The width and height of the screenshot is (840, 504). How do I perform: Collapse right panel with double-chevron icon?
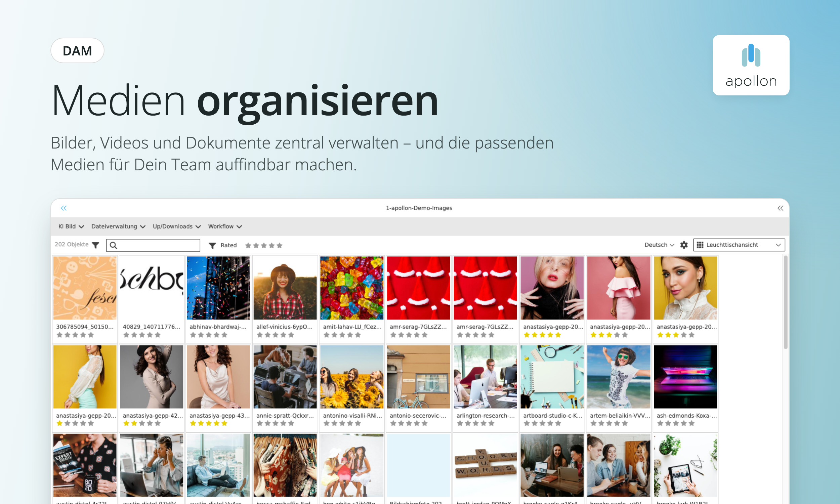[x=780, y=208]
